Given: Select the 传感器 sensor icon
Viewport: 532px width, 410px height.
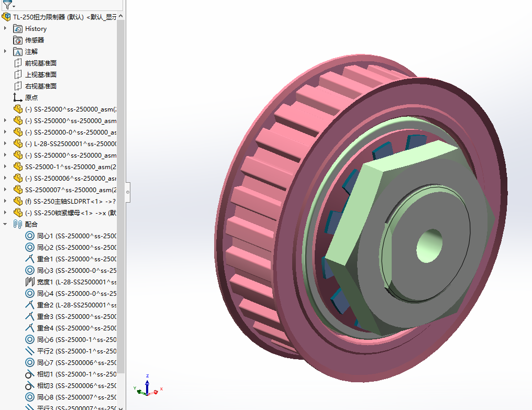Looking at the screenshot, I should tap(18, 40).
